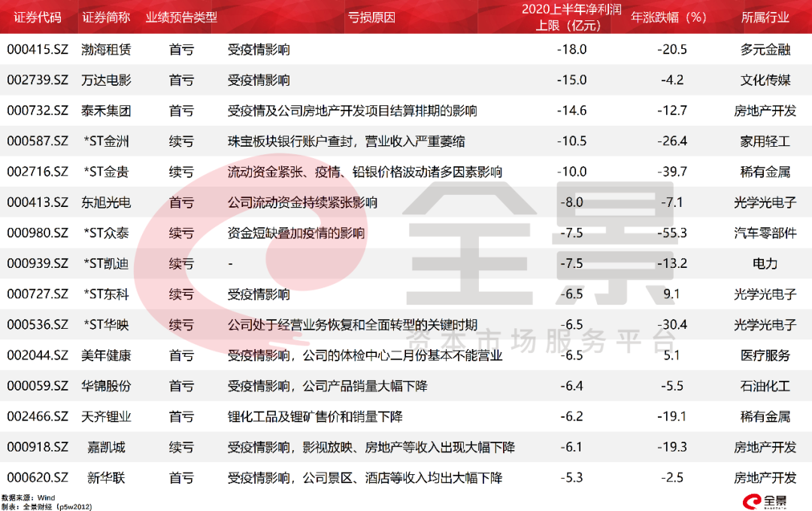This screenshot has width=812, height=511.
Task: Select stock code 000727.SZ
Action: point(38,294)
